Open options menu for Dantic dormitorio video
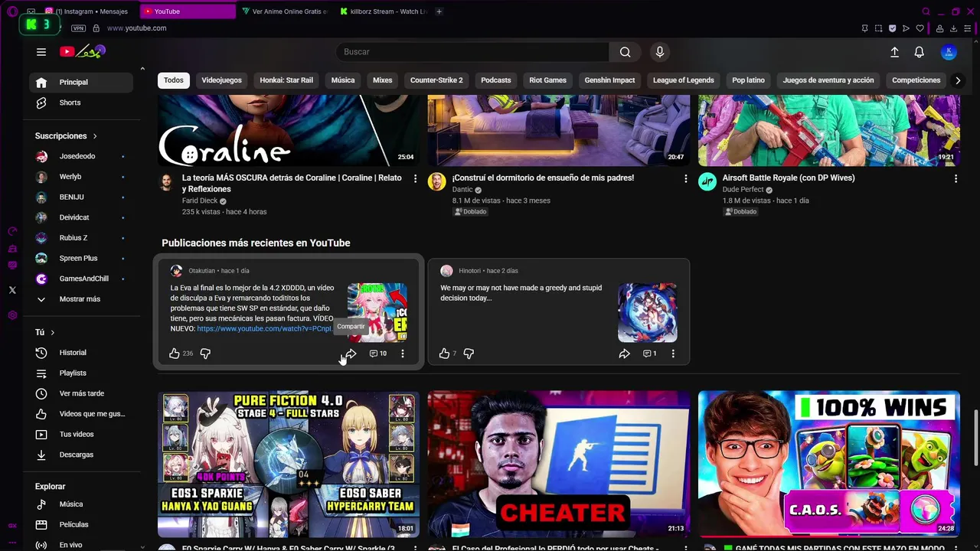 pos(685,178)
